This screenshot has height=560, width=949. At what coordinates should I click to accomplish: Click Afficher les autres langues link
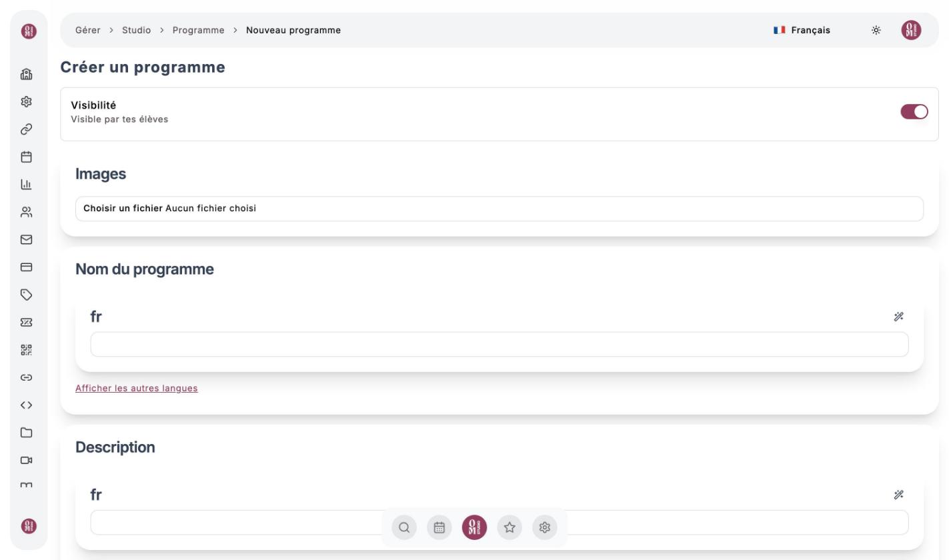pos(137,388)
